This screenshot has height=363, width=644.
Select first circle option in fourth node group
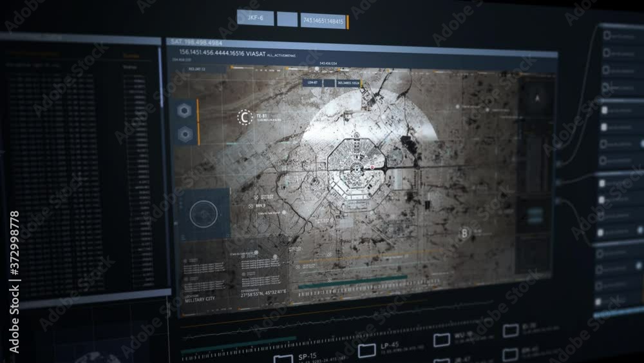pyautogui.click(x=600, y=253)
